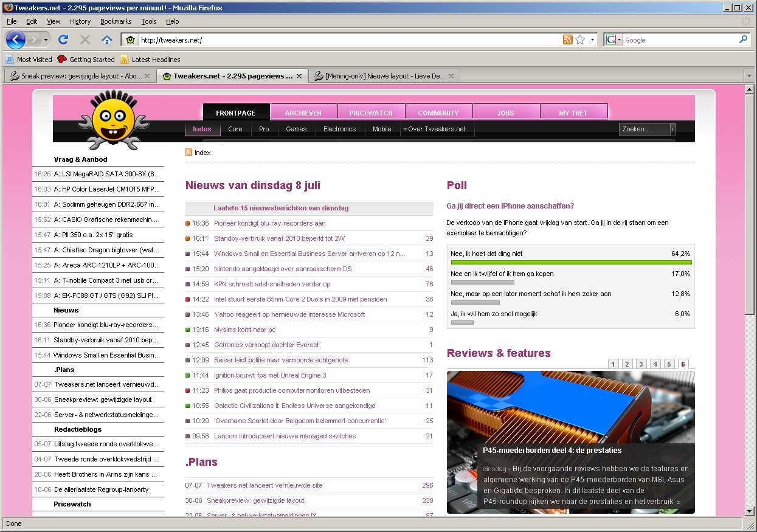Open 'Lancom introduceert nieuwe managed switches' article
The width and height of the screenshot is (757, 532).
tap(285, 436)
